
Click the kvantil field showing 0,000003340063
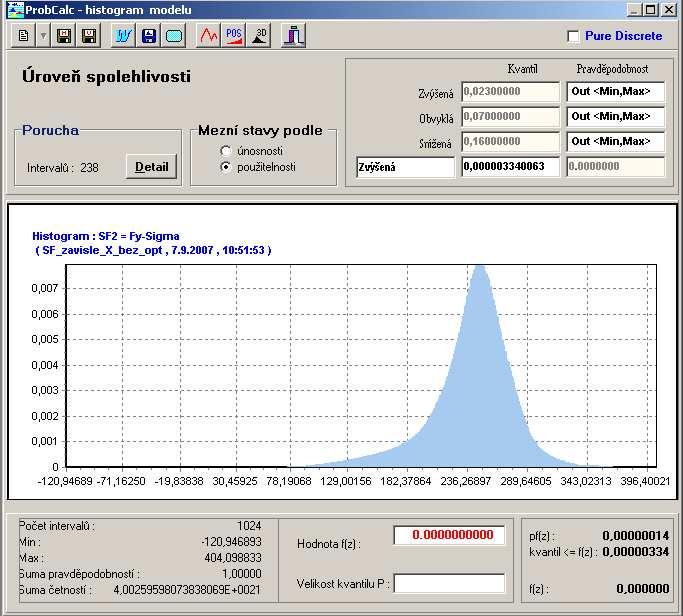[x=511, y=166]
